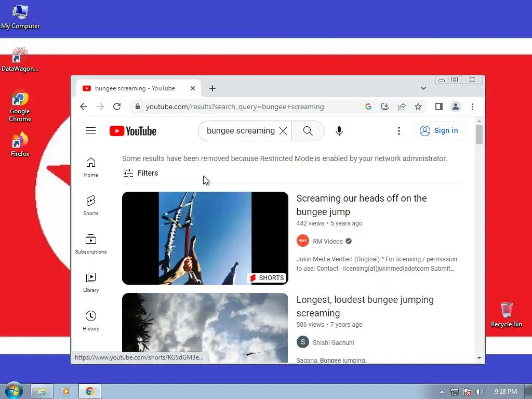Open History in the sidebar

click(91, 321)
